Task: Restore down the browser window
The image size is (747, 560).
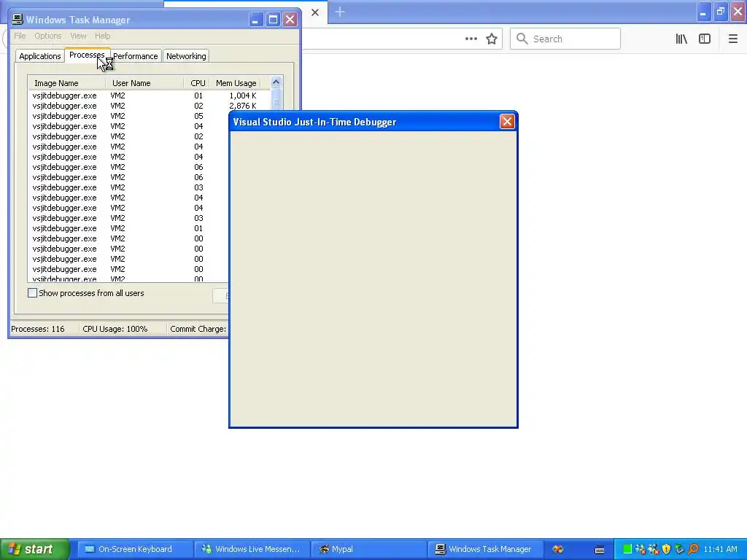Action: coord(721,12)
